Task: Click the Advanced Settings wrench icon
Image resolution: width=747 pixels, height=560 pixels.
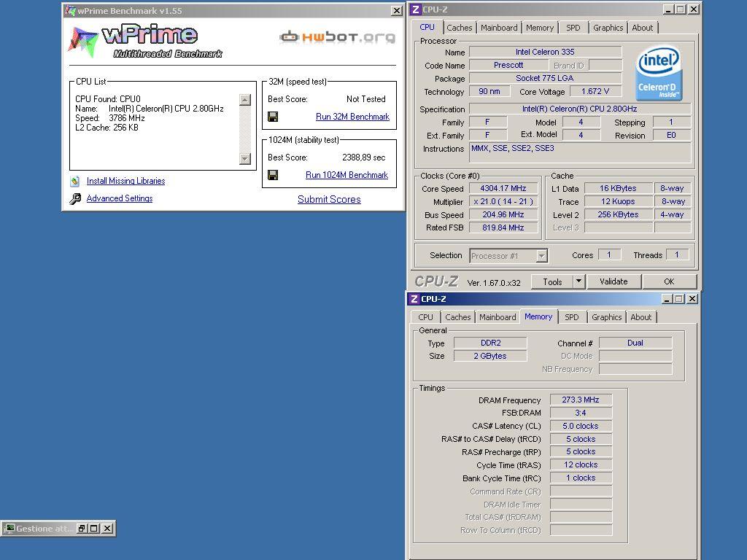Action: 75,198
